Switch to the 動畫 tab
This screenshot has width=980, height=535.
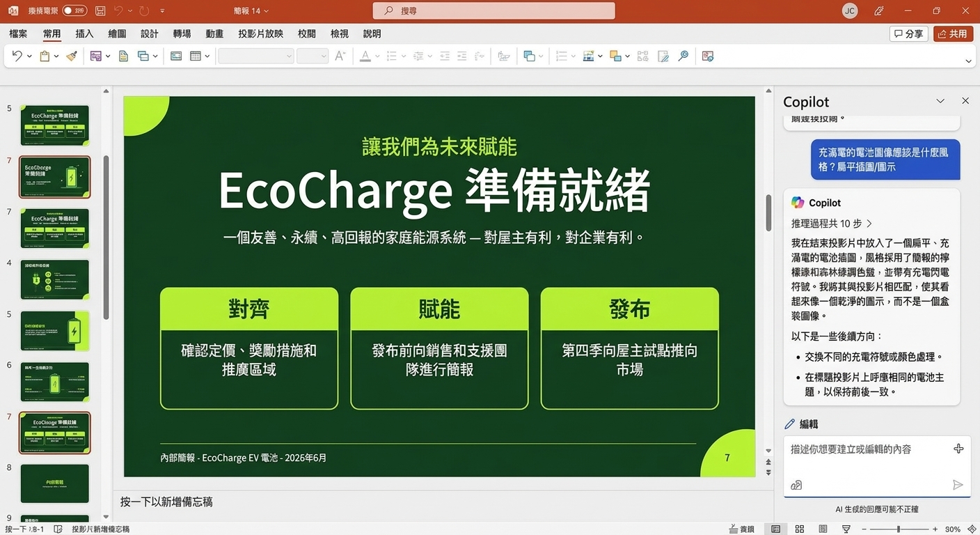(214, 33)
